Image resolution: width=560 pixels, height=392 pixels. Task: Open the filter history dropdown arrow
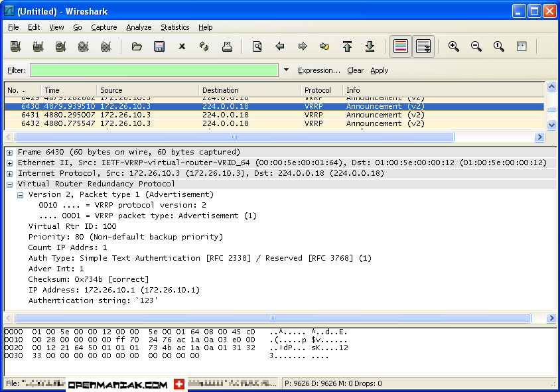point(286,70)
